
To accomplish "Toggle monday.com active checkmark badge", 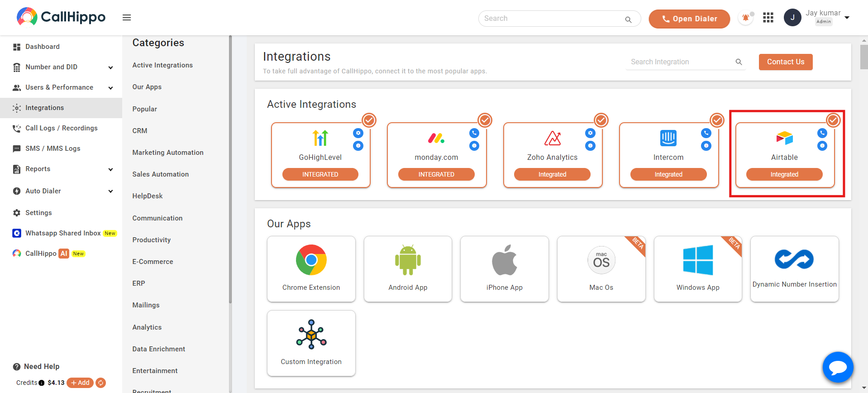I will click(485, 120).
